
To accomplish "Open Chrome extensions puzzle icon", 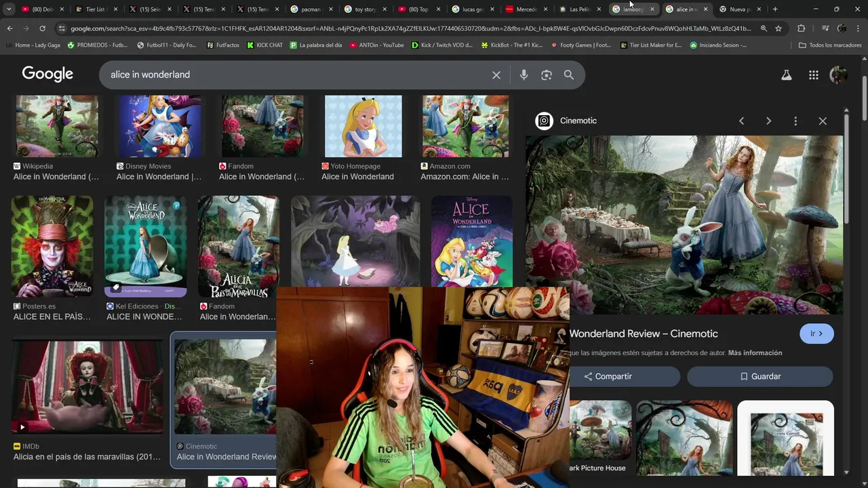I will point(802,28).
